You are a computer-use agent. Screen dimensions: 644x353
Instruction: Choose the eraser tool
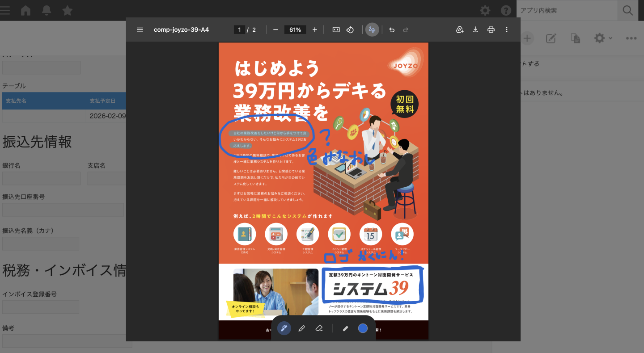tap(319, 328)
